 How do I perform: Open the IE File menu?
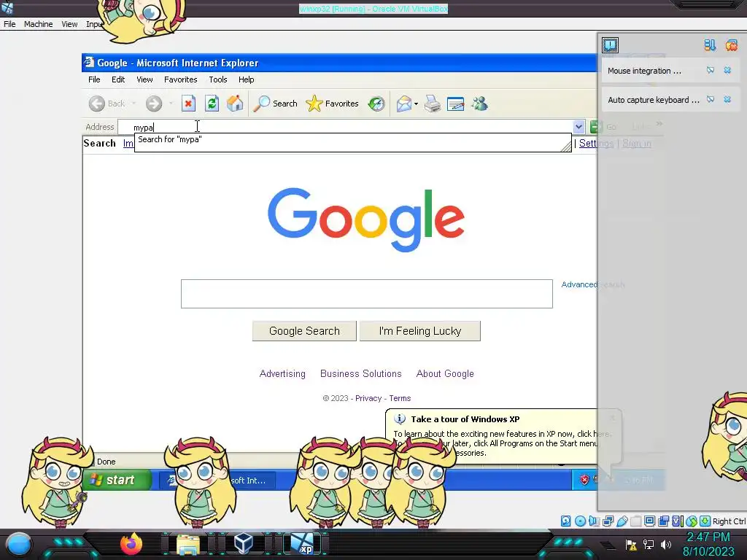click(94, 79)
